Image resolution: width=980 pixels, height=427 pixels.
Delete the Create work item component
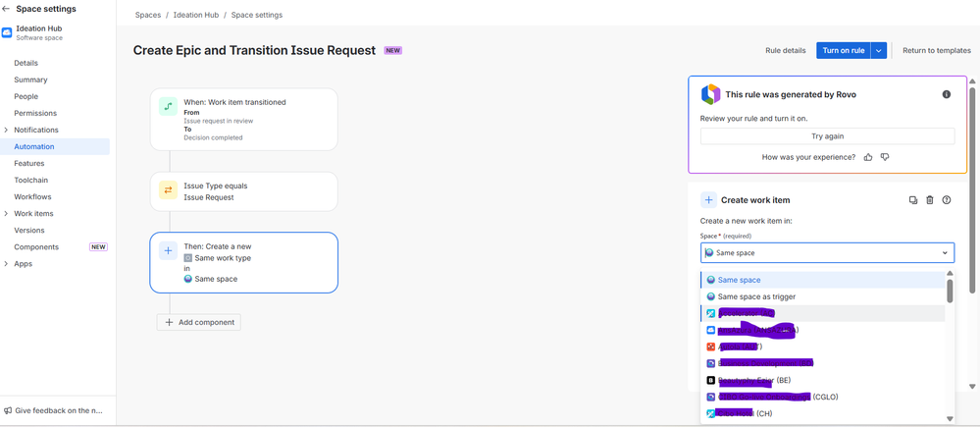[x=929, y=200]
